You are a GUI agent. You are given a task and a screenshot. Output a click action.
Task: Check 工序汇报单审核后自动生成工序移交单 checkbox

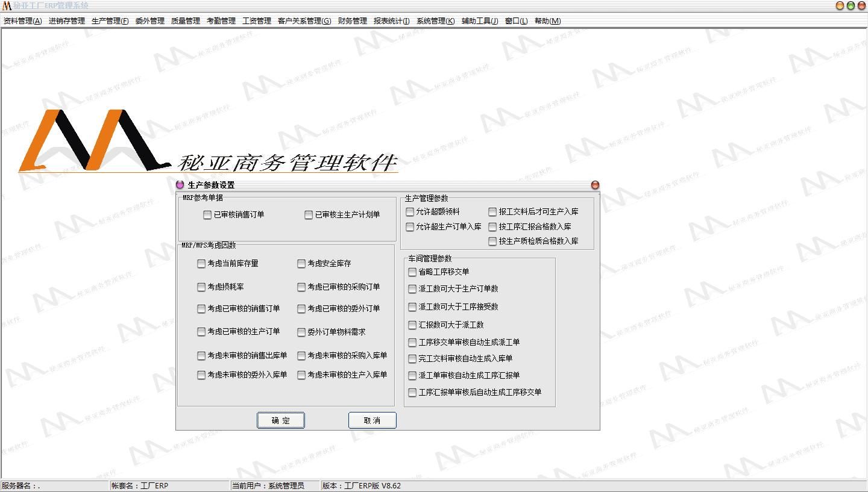coord(412,392)
